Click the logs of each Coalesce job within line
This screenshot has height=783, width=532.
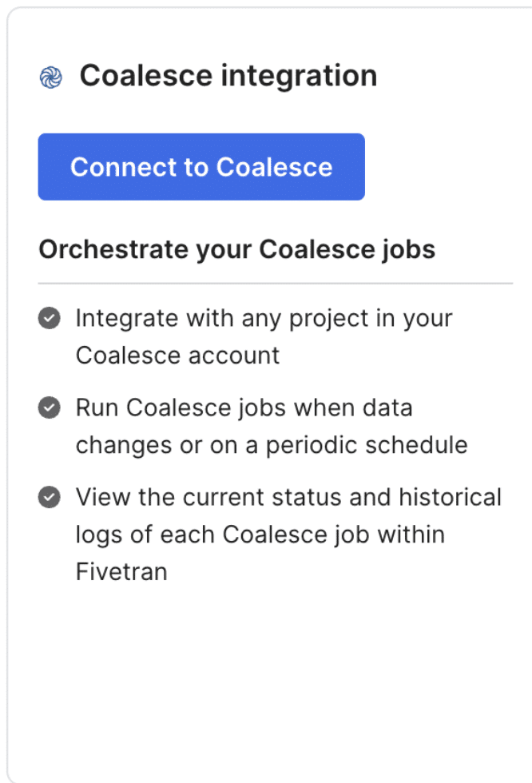[x=260, y=535]
